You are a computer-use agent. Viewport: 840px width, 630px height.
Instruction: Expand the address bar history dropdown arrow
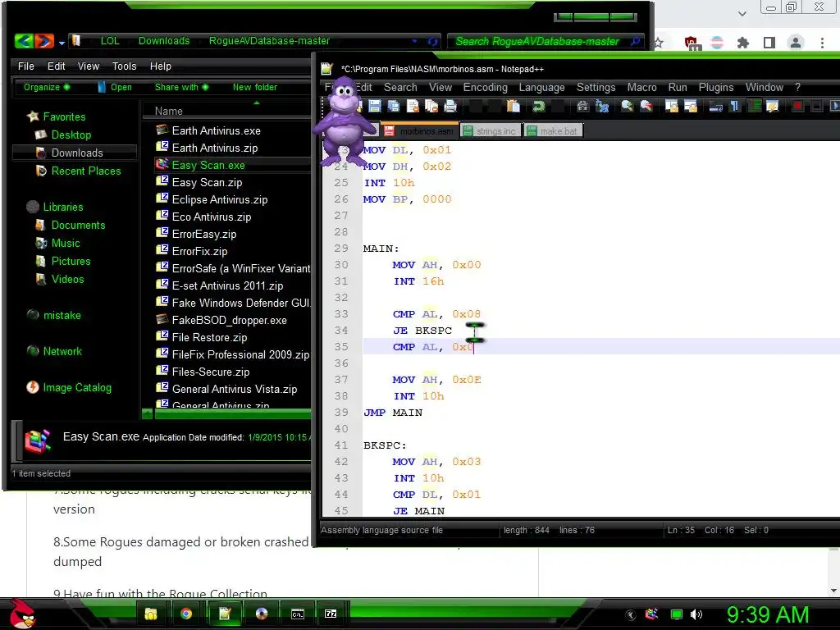(x=414, y=41)
